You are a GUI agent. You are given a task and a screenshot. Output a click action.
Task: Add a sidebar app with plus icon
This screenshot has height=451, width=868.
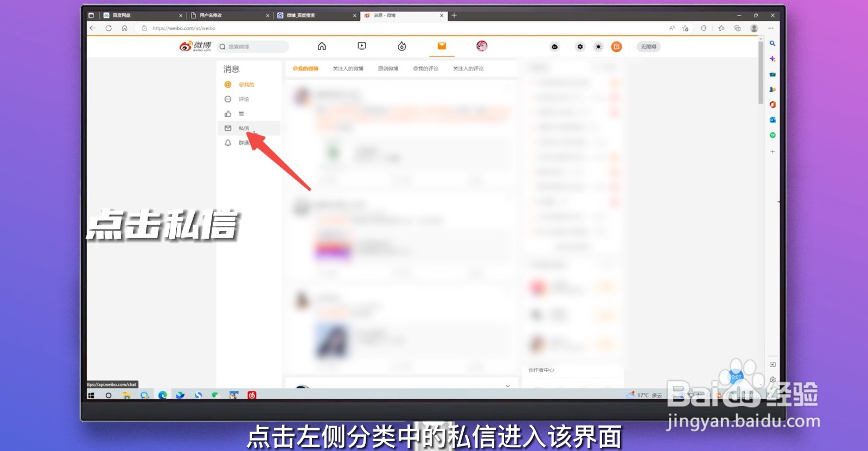coord(773,152)
